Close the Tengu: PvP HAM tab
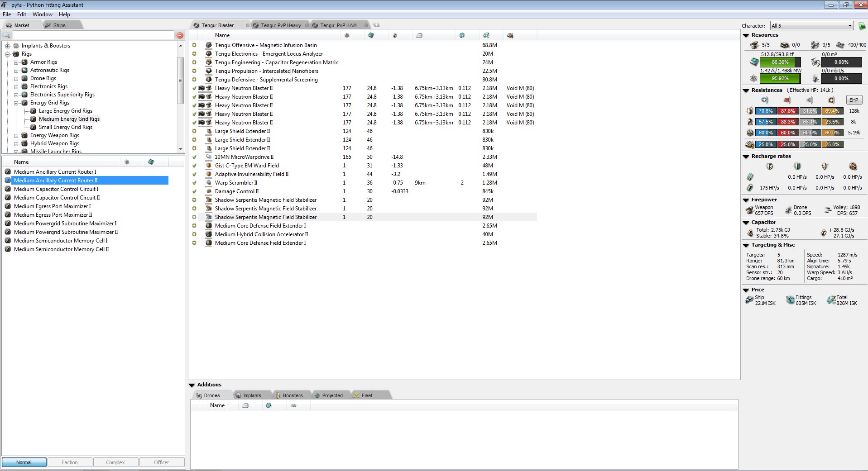This screenshot has height=471, width=868. (x=366, y=25)
